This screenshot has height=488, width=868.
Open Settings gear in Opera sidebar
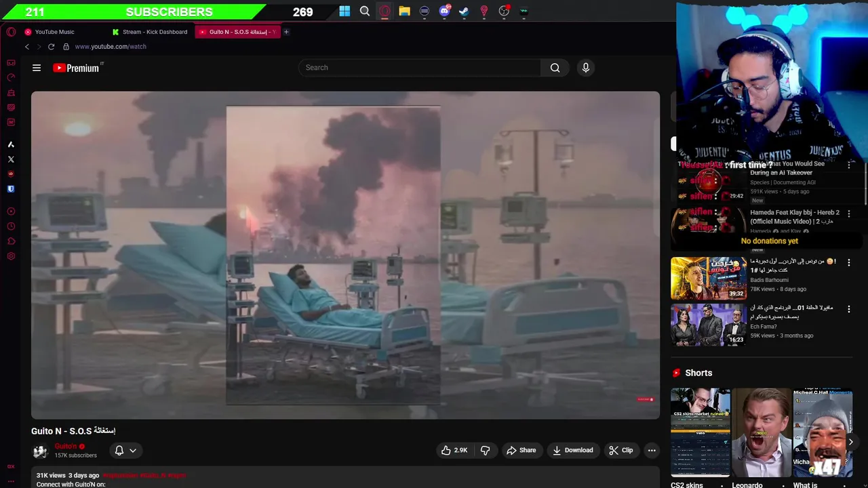click(x=11, y=256)
